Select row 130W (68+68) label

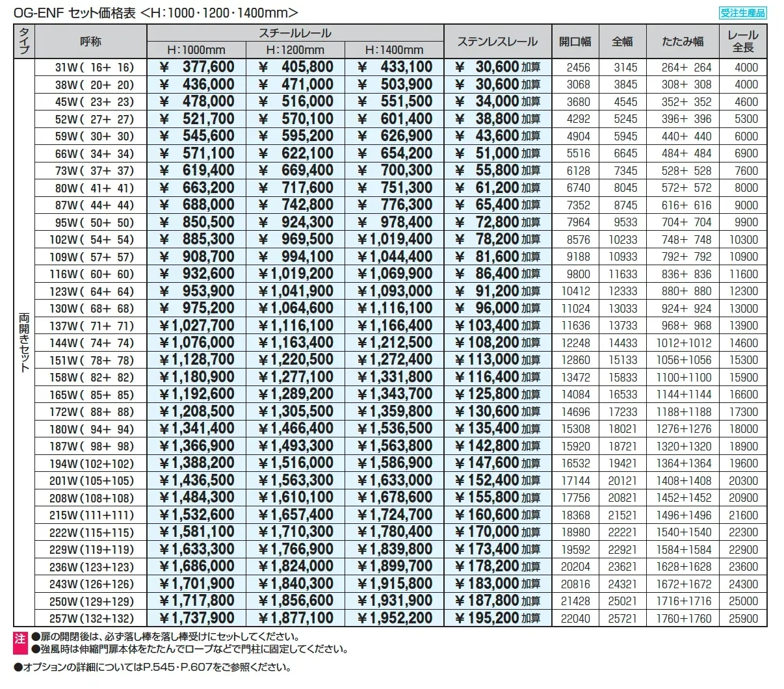[90, 308]
